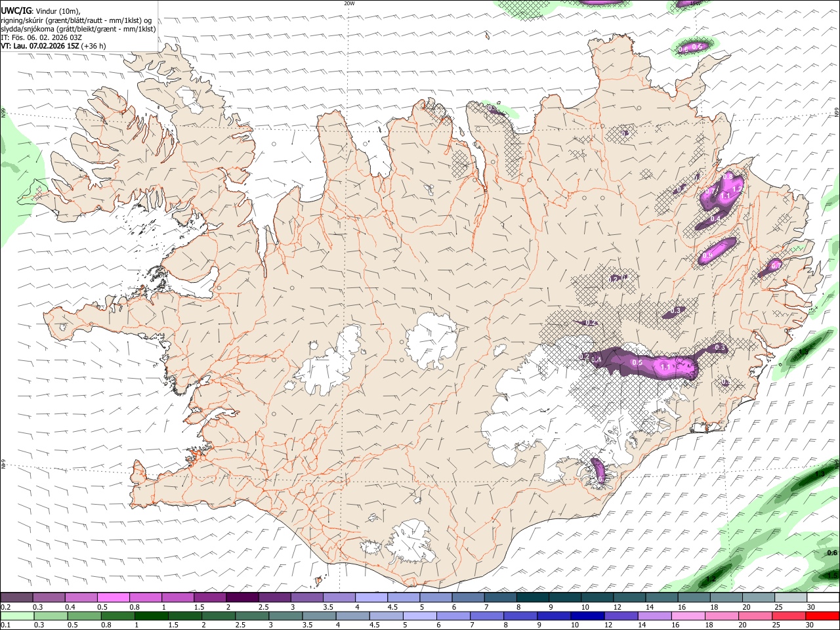The image size is (840, 630).
Task: Pick the dark purple swatch labeled 2 in the upper legend
Action: point(241,598)
